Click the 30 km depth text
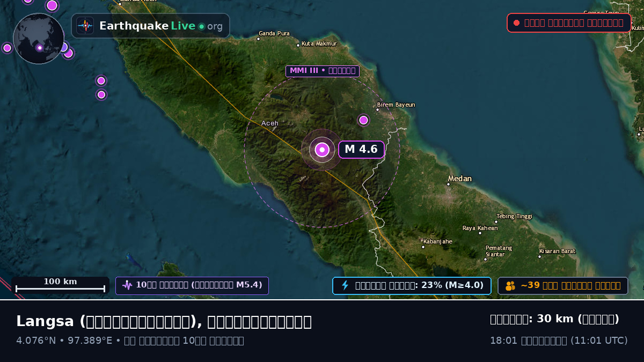 click(x=554, y=319)
